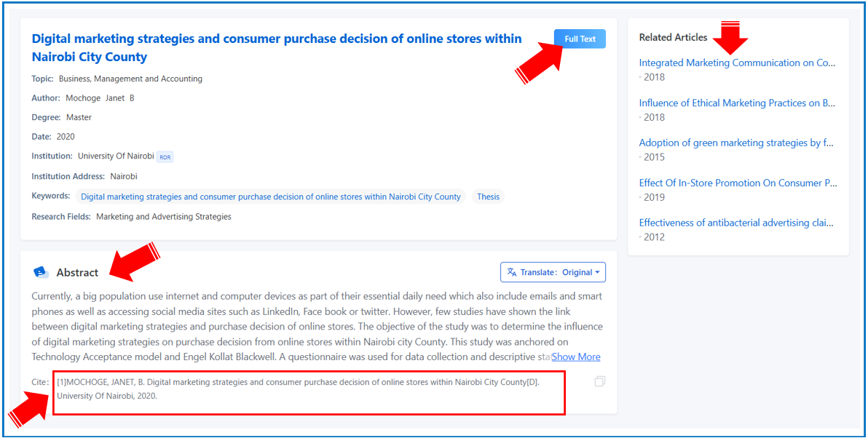Click the long Digital marketing strategies keyword tag
The width and height of the screenshot is (868, 438).
[270, 196]
